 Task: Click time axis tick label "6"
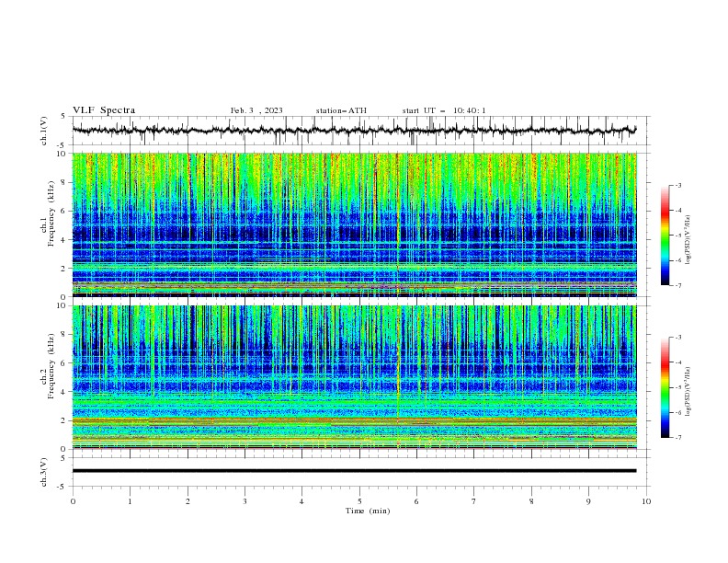[416, 501]
